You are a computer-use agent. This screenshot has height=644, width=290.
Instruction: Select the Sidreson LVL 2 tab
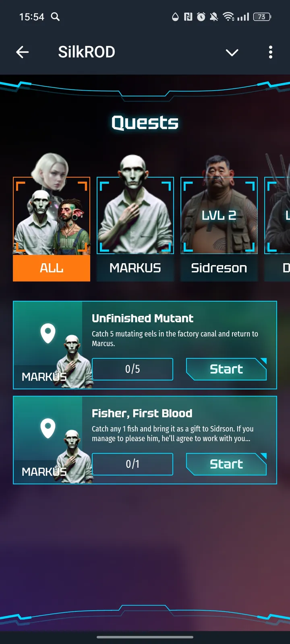point(219,229)
